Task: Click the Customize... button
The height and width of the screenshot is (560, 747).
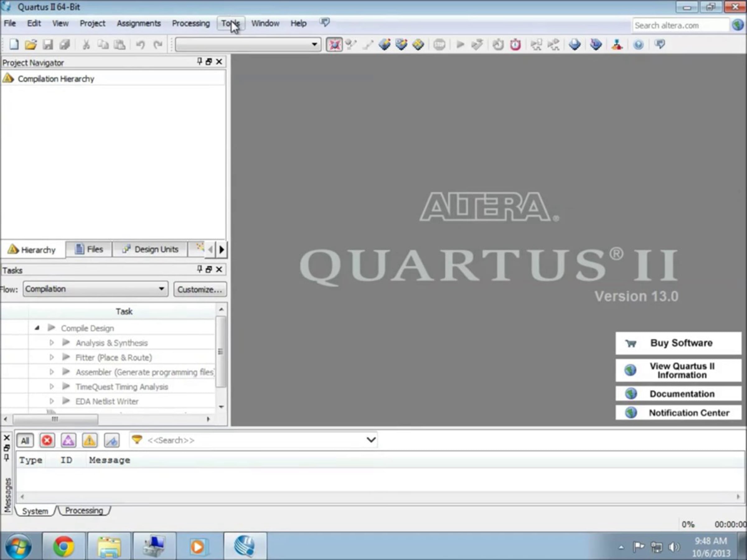Action: (x=200, y=289)
